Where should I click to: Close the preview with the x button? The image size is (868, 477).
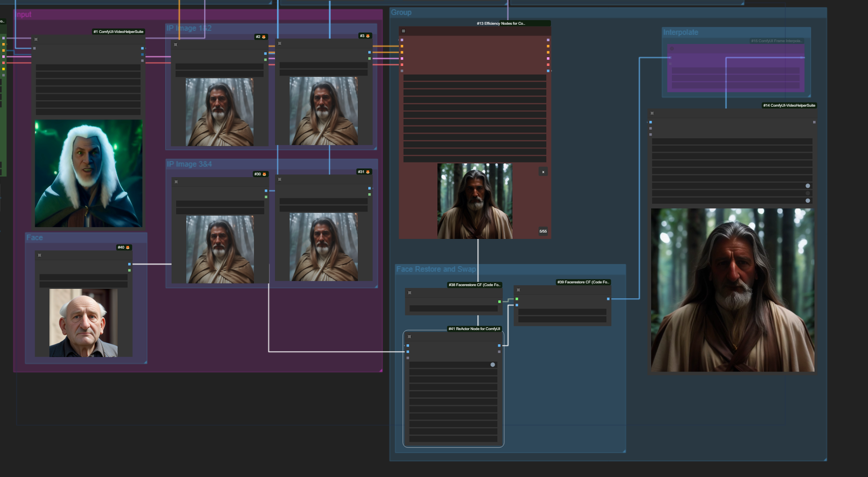(543, 172)
